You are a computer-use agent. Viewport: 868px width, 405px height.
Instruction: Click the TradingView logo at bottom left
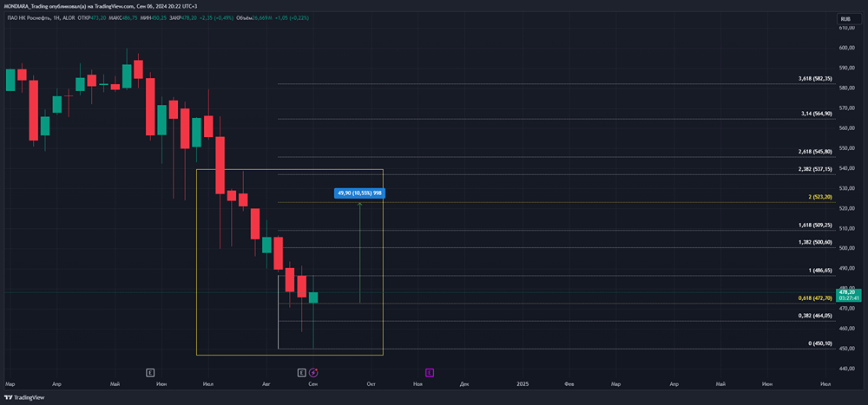click(24, 397)
